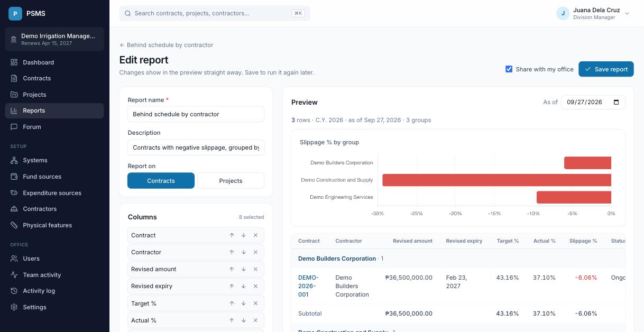Click the 8 selected columns count
This screenshot has width=644, height=332.
[x=251, y=217]
